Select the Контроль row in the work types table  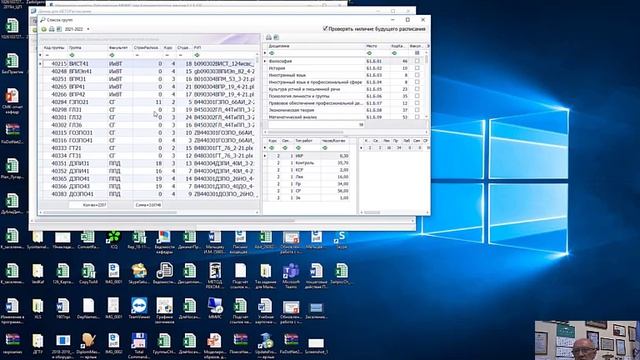pos(309,163)
